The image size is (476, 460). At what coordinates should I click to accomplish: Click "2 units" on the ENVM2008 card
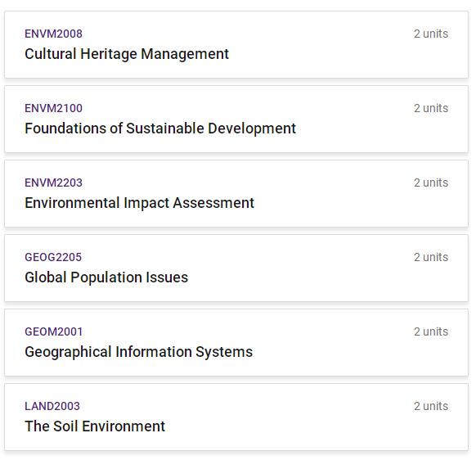(431, 34)
